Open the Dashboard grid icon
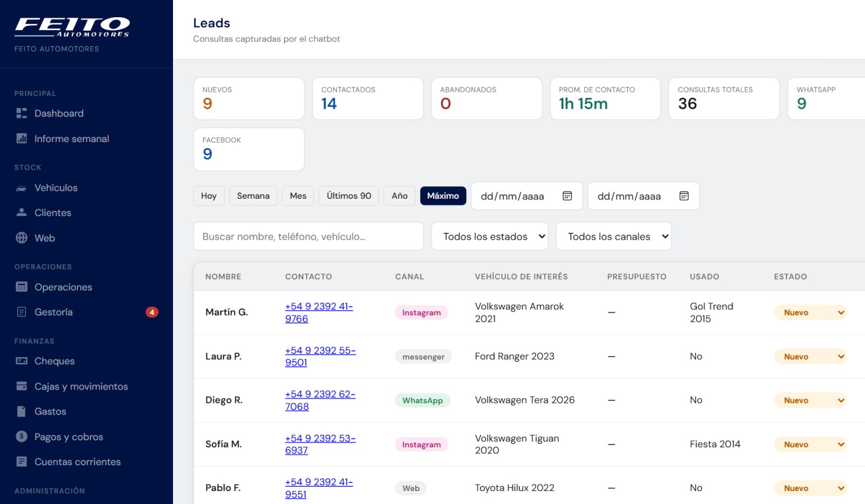 (x=22, y=113)
